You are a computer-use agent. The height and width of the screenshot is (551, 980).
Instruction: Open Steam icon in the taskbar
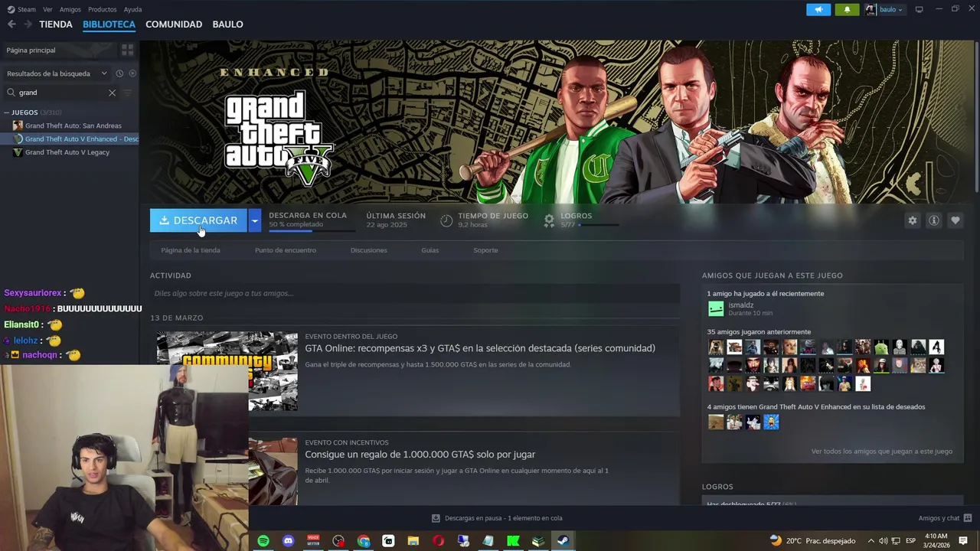563,541
